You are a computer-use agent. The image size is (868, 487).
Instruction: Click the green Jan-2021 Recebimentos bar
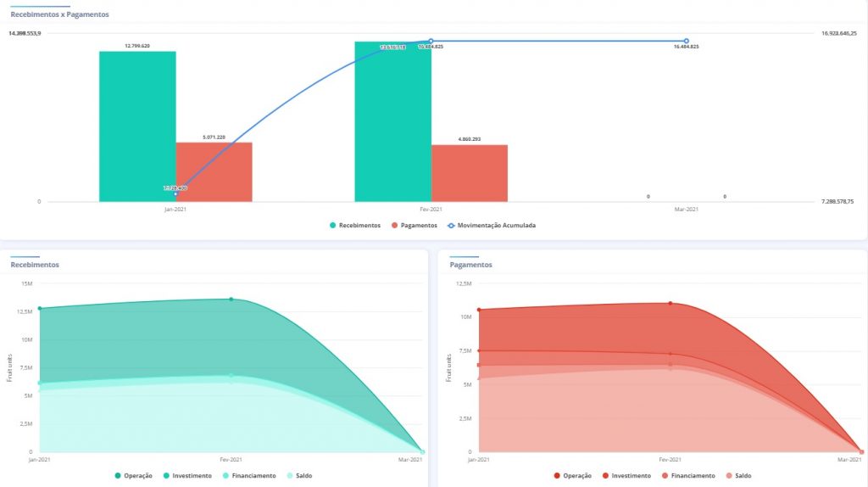137,127
